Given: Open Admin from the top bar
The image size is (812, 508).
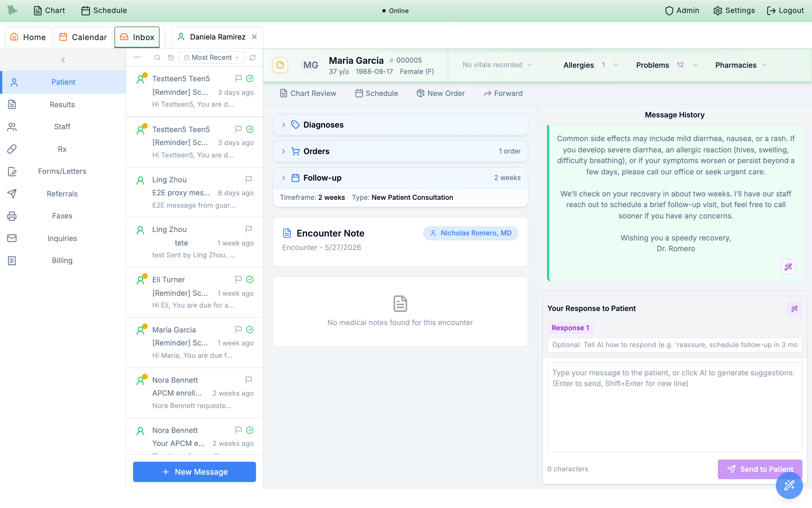Looking at the screenshot, I should 682,10.
